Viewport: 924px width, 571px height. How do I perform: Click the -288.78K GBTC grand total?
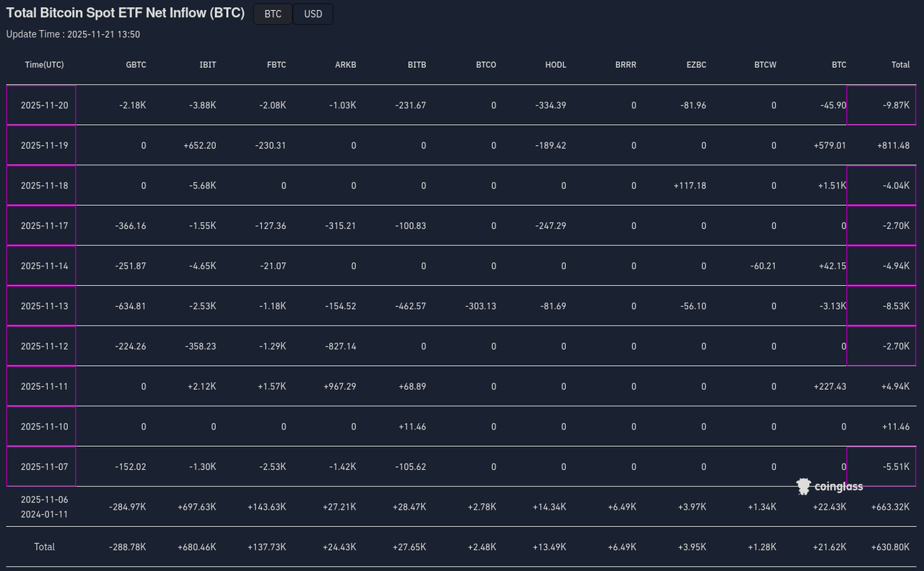[128, 547]
